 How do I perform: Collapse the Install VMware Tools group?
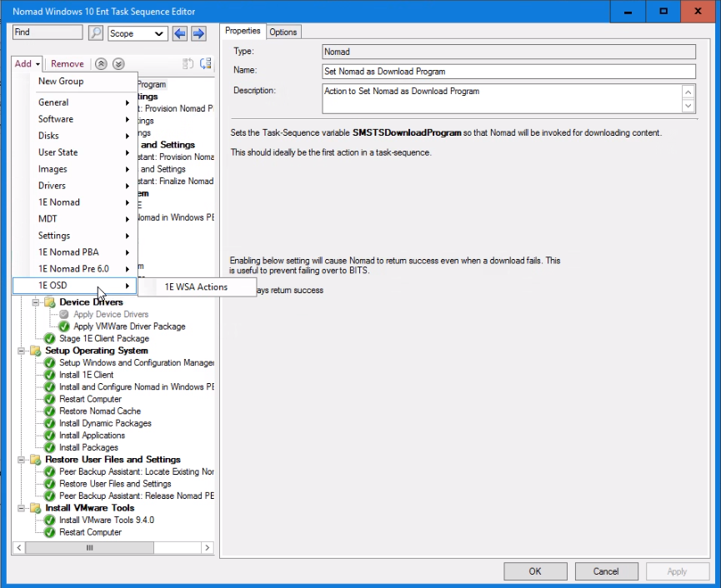21,508
